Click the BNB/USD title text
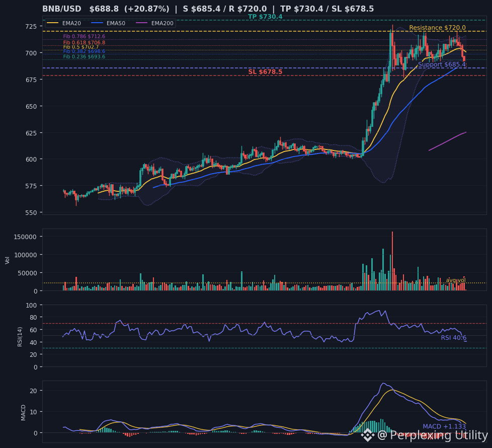 tap(62, 9)
